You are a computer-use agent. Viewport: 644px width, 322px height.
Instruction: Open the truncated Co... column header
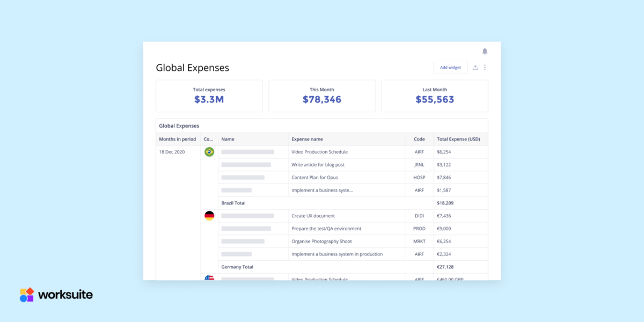point(209,139)
